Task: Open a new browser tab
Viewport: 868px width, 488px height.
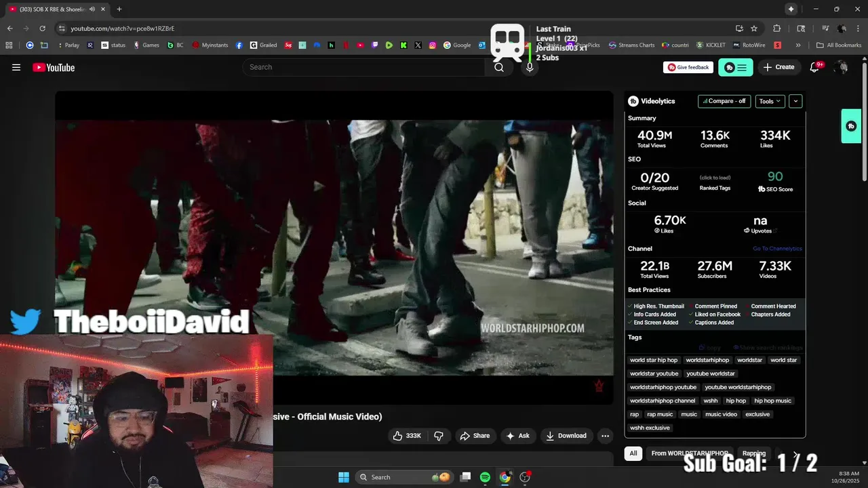Action: (119, 9)
